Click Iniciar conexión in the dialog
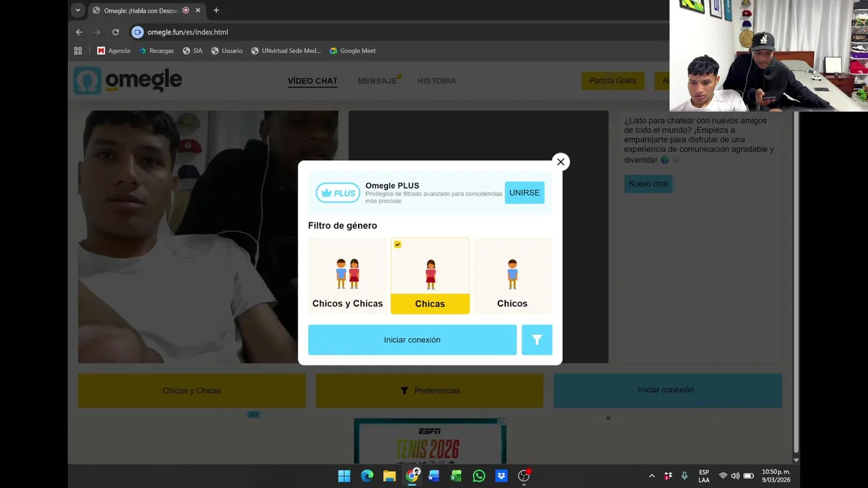 412,340
